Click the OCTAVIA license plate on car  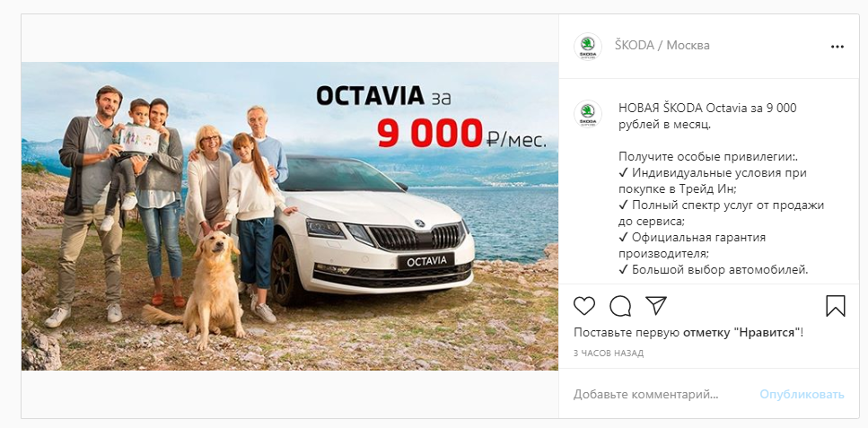point(425,261)
